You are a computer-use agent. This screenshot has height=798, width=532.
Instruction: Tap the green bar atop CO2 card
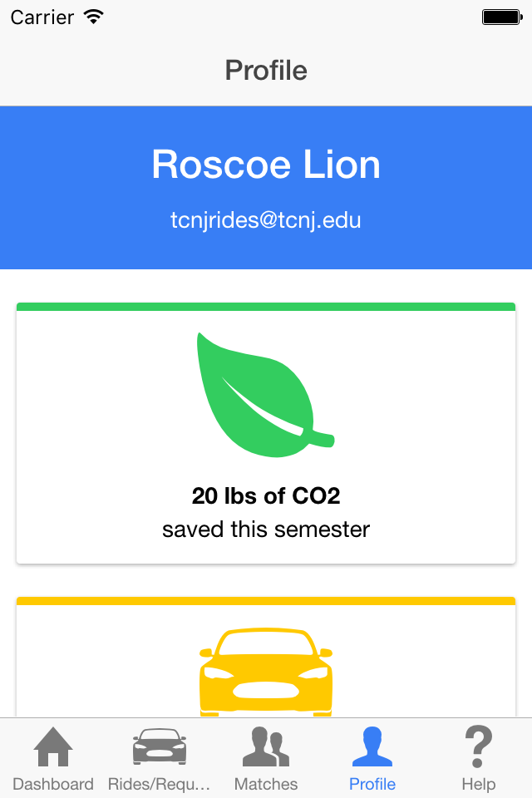266,307
